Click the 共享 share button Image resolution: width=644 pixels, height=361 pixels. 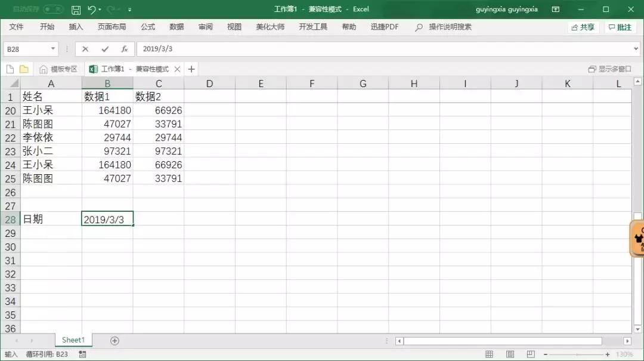click(x=584, y=27)
